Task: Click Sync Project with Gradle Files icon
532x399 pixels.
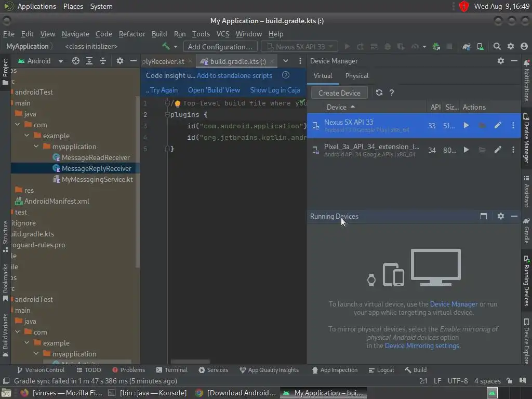Action: pos(467,46)
